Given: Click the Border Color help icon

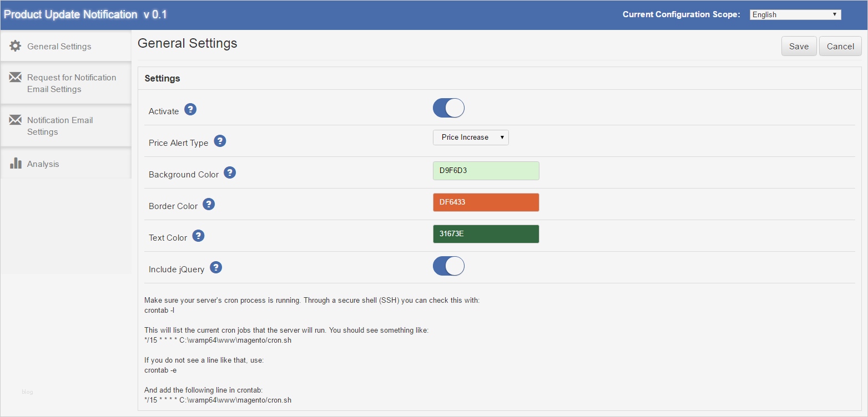Looking at the screenshot, I should [209, 204].
